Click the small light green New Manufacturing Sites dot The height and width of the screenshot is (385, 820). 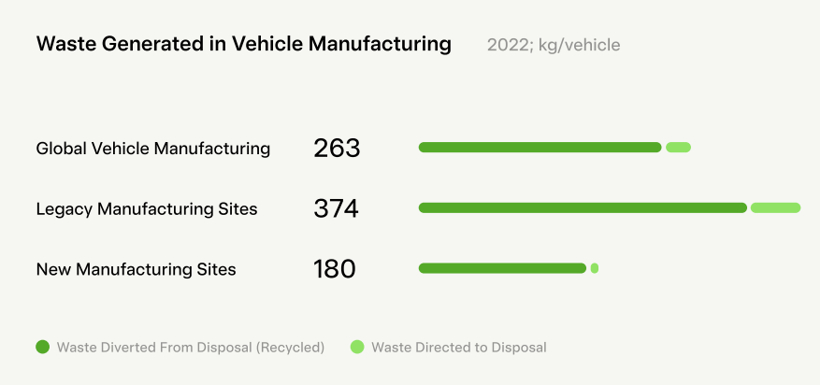(x=595, y=268)
